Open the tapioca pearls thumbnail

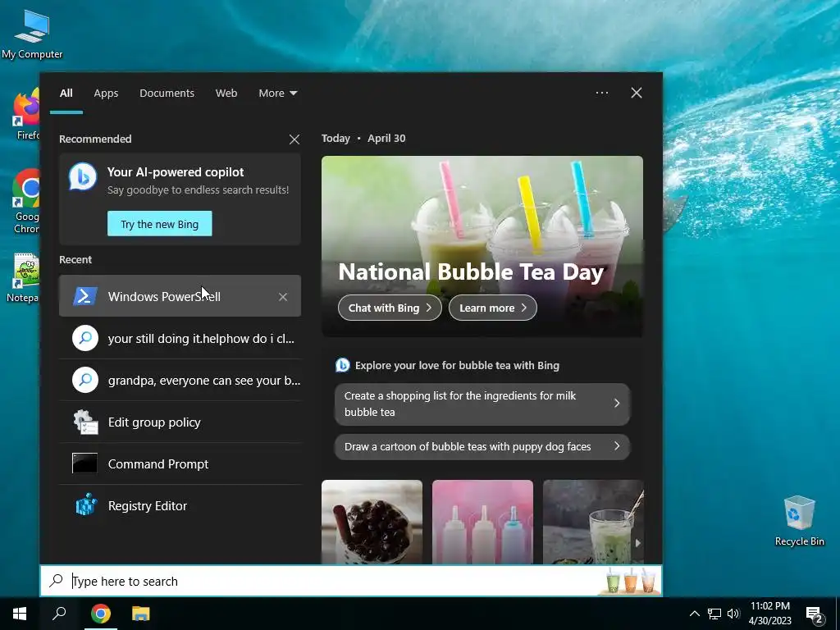[x=372, y=522]
